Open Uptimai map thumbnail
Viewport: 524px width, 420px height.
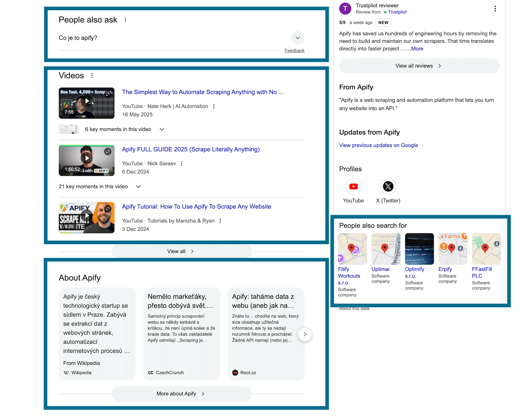[x=386, y=249]
